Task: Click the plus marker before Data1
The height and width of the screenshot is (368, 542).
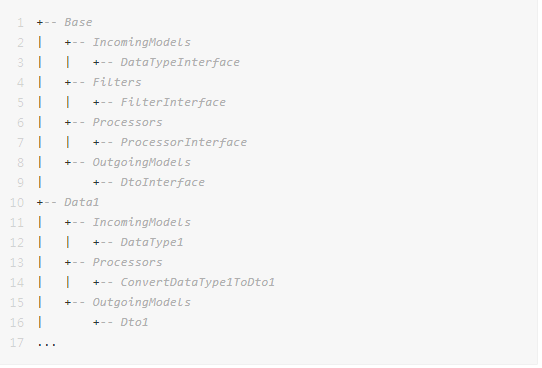Action: tap(40, 202)
